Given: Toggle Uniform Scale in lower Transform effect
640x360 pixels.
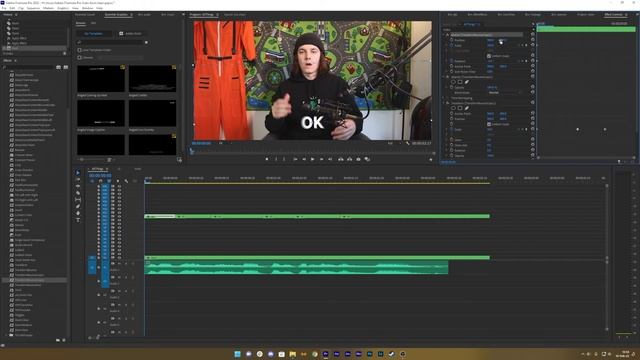Looking at the screenshot, I should 489,124.
